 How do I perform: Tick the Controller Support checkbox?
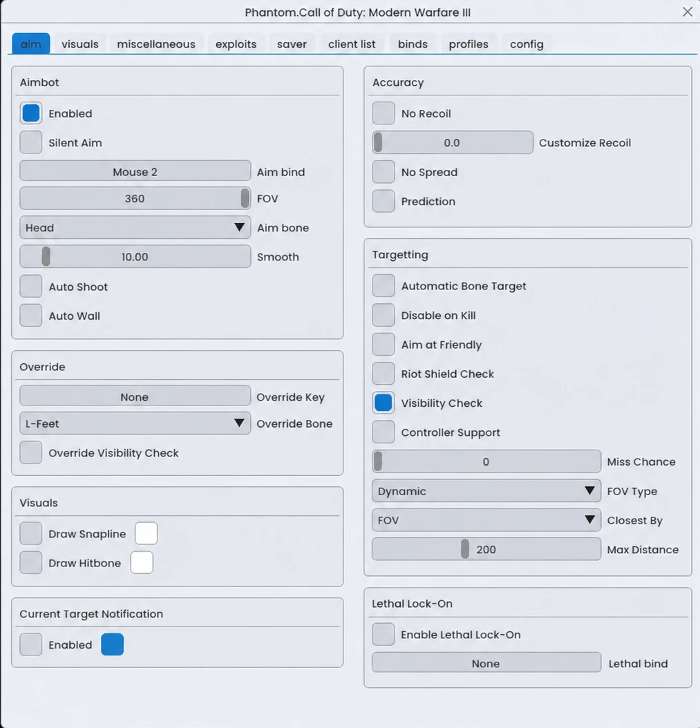click(384, 432)
